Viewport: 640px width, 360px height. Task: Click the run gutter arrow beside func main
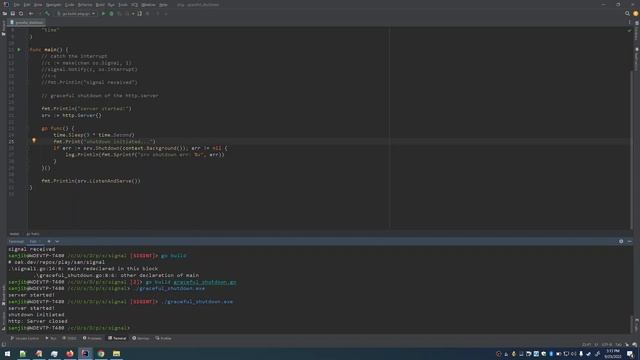[19, 49]
